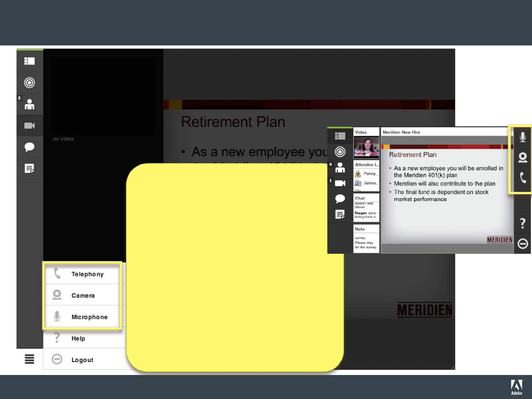Screen dimensions: 532x399
Task: Open the attendees icon in the small inset window
Action: pyautogui.click(x=340, y=167)
